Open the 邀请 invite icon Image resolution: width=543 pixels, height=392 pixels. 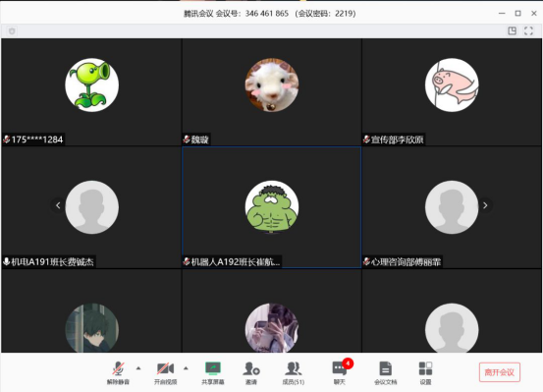[251, 372]
